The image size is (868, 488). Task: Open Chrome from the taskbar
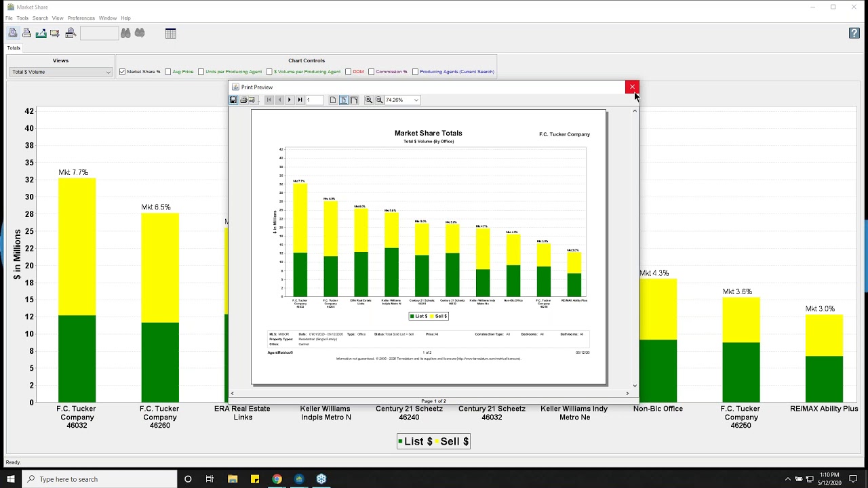tap(277, 479)
